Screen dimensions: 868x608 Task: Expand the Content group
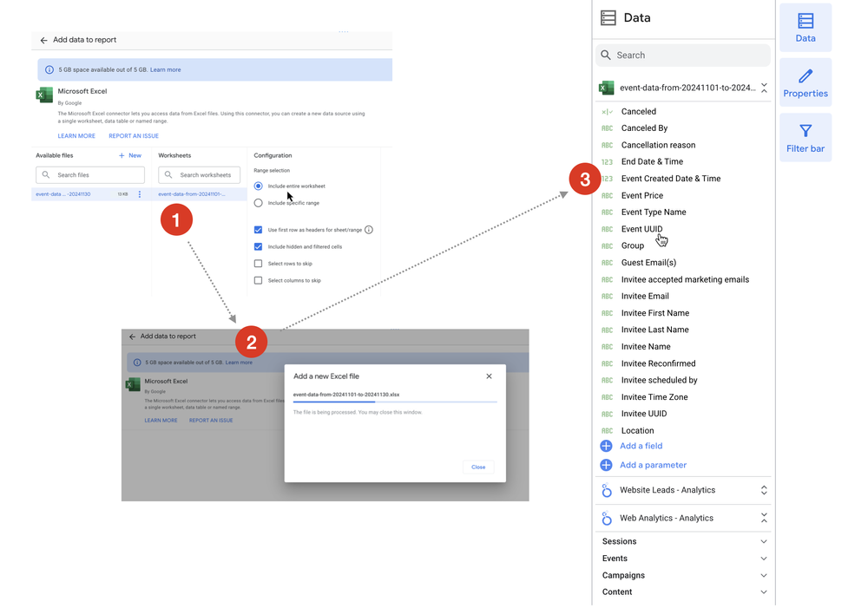(x=764, y=592)
